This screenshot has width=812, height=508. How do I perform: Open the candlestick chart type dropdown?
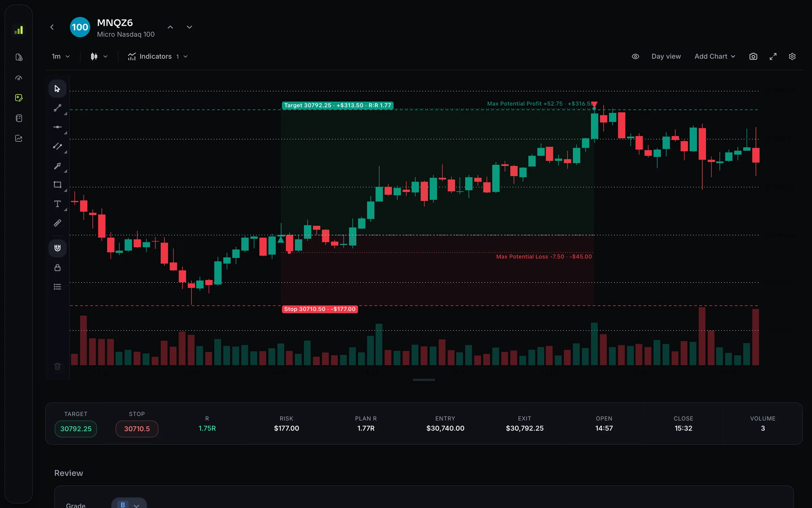(99, 57)
